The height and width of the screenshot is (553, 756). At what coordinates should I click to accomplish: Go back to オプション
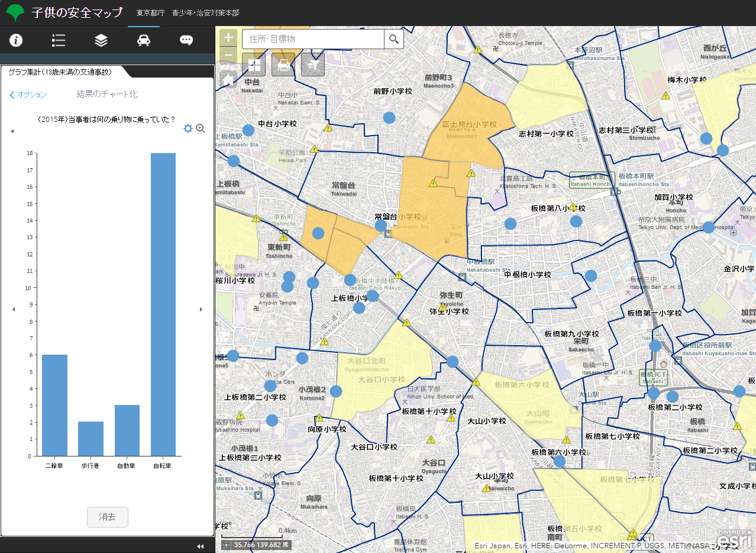28,95
